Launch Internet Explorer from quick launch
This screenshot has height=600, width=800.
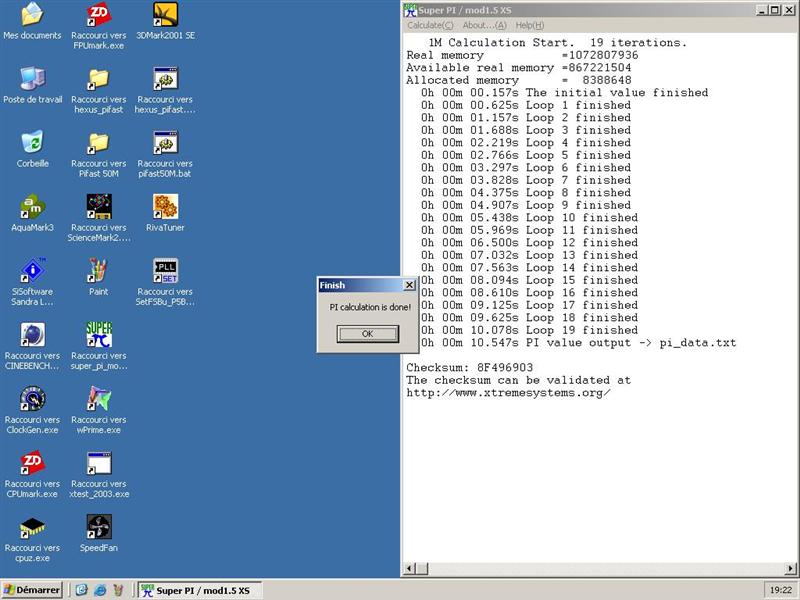[x=100, y=590]
